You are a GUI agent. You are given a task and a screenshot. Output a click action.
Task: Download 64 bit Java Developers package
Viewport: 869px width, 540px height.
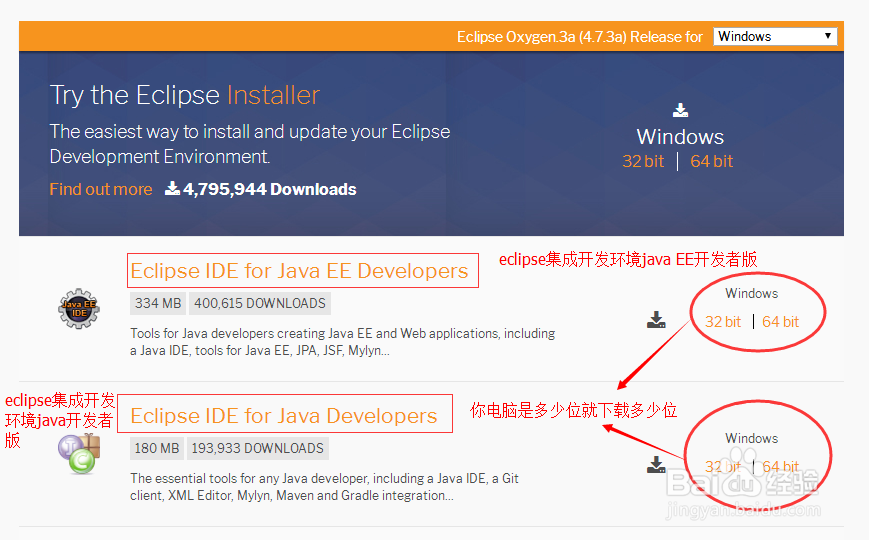[x=780, y=467]
